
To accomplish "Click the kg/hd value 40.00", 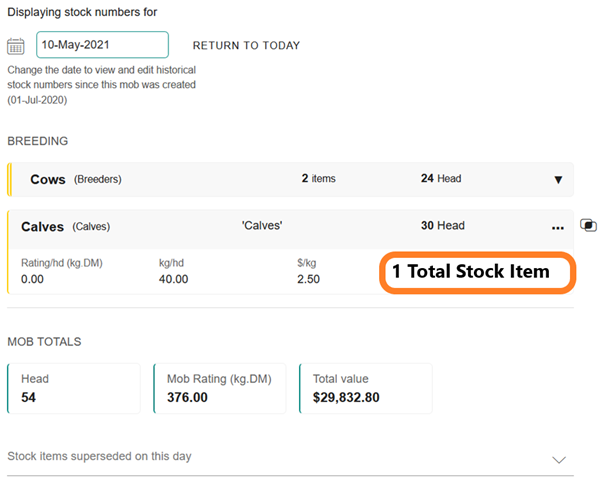I will coord(173,279).
